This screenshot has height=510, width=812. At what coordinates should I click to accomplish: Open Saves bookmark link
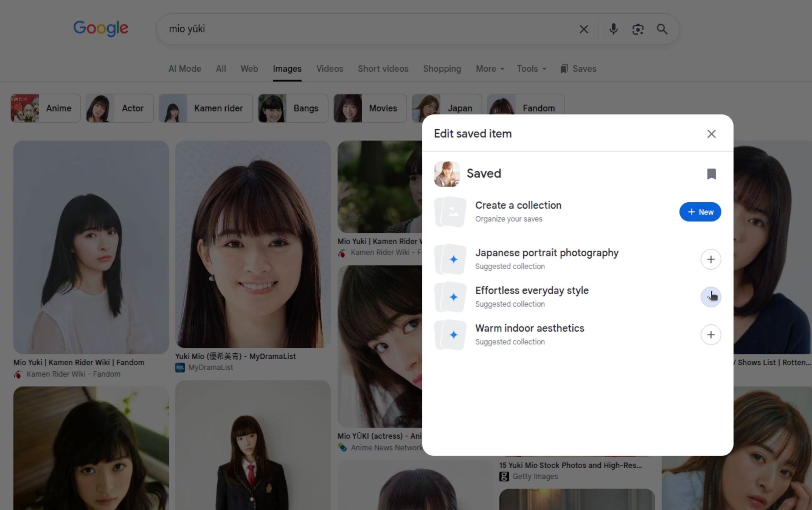point(578,69)
